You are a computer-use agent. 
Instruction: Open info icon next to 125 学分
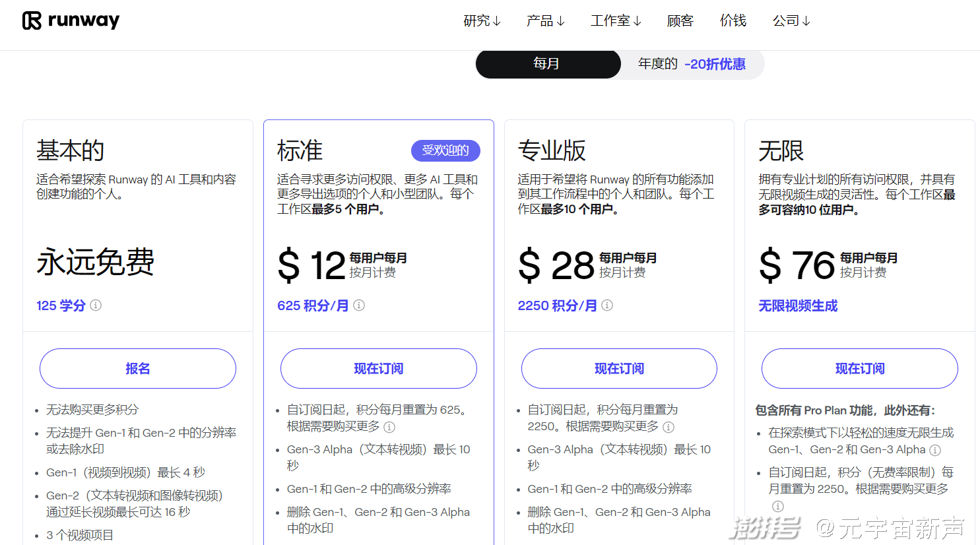coord(96,305)
